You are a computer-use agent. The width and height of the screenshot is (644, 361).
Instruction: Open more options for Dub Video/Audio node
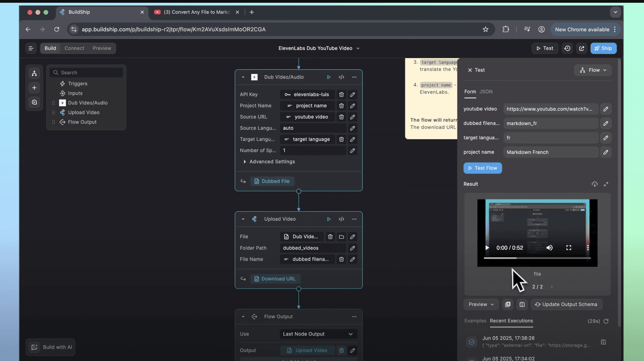(354, 77)
